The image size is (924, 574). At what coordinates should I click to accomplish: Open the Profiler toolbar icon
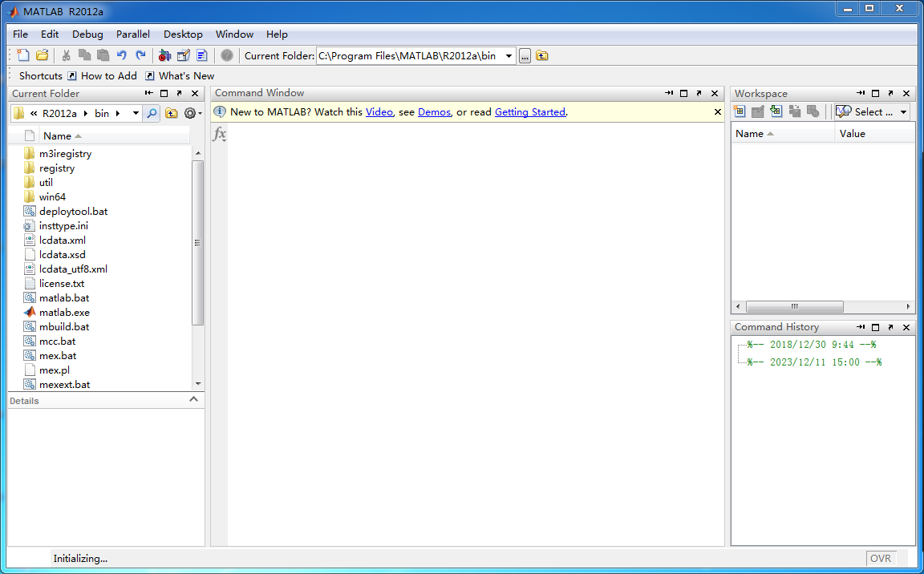coord(202,55)
